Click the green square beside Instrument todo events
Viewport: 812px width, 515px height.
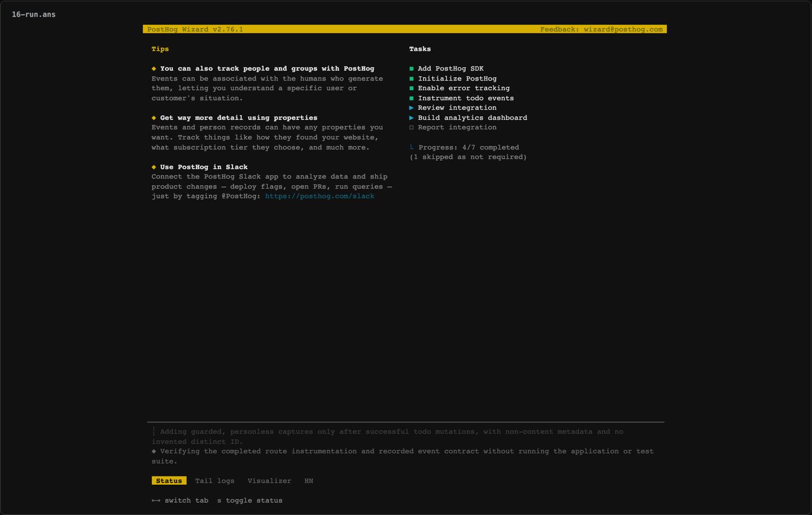tap(412, 99)
